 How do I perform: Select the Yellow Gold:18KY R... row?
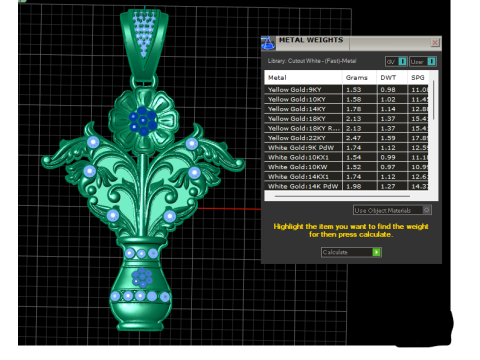point(346,128)
